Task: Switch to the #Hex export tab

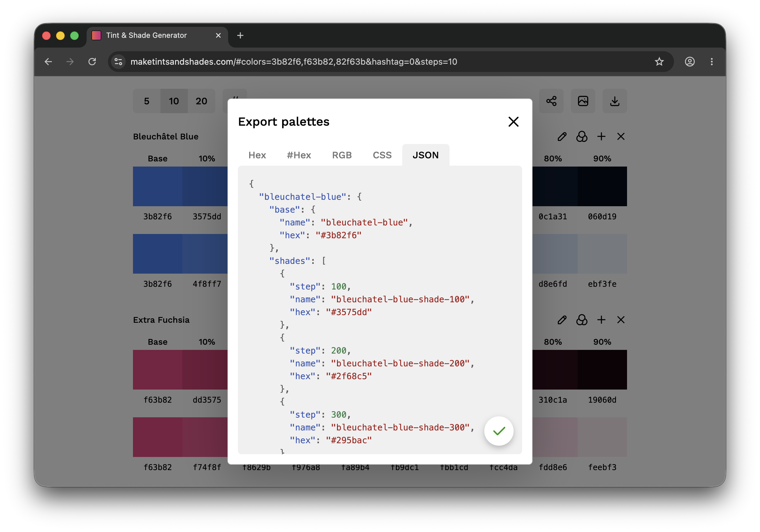Action: (x=299, y=155)
